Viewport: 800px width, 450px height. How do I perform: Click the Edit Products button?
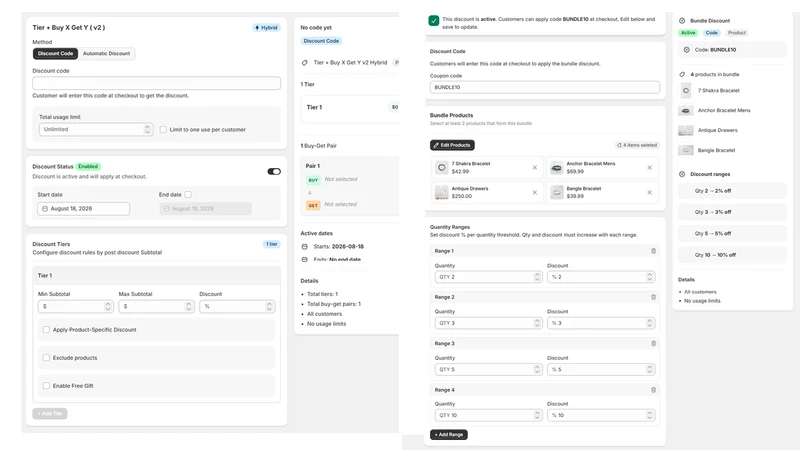(x=452, y=145)
